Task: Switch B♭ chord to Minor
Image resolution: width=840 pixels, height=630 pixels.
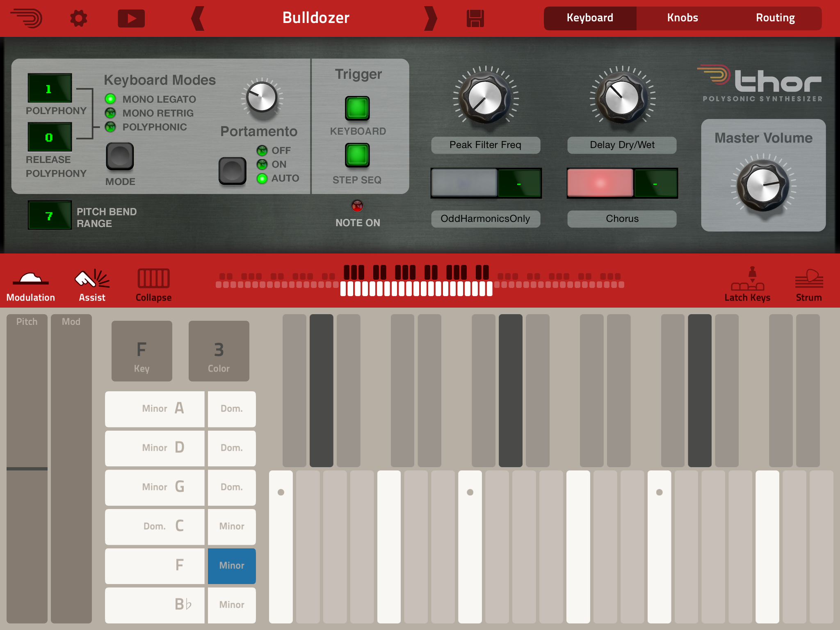Action: coord(232,605)
